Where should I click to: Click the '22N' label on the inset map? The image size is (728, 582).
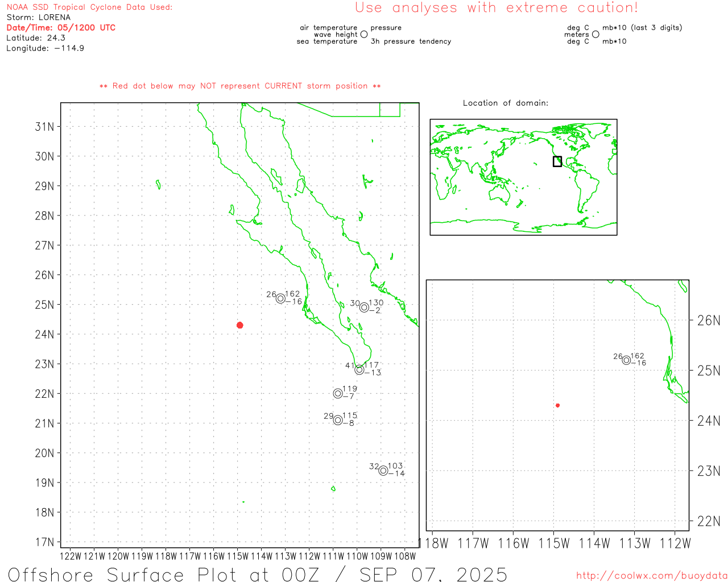tap(709, 521)
